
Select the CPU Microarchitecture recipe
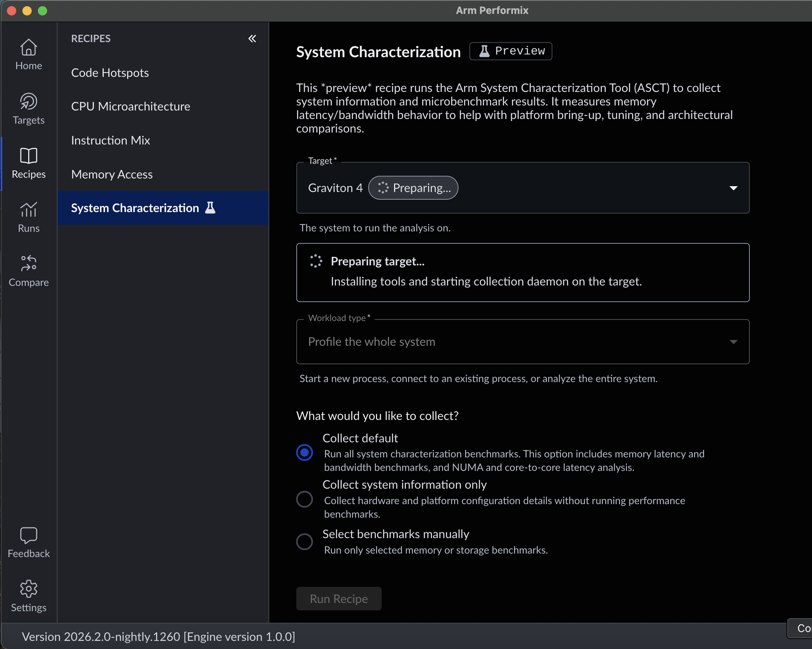[x=163, y=106]
